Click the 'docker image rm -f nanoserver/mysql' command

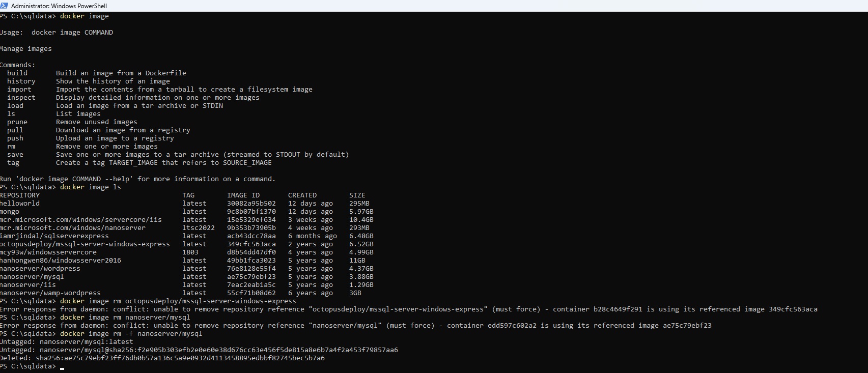131,334
